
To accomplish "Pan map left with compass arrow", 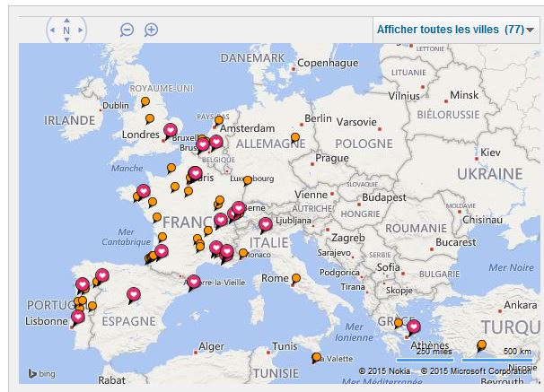I will [x=52, y=30].
